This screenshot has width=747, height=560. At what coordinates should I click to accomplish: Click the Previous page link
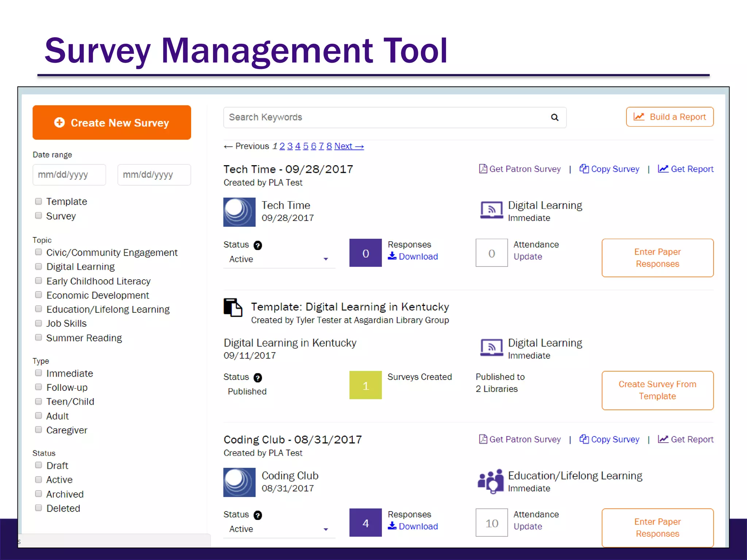[x=246, y=146]
